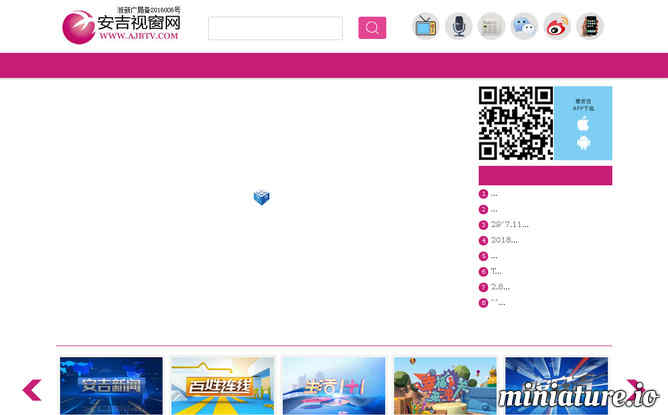The height and width of the screenshot is (415, 668).
Task: Click the 安吉视窗网 site logo
Action: click(121, 27)
